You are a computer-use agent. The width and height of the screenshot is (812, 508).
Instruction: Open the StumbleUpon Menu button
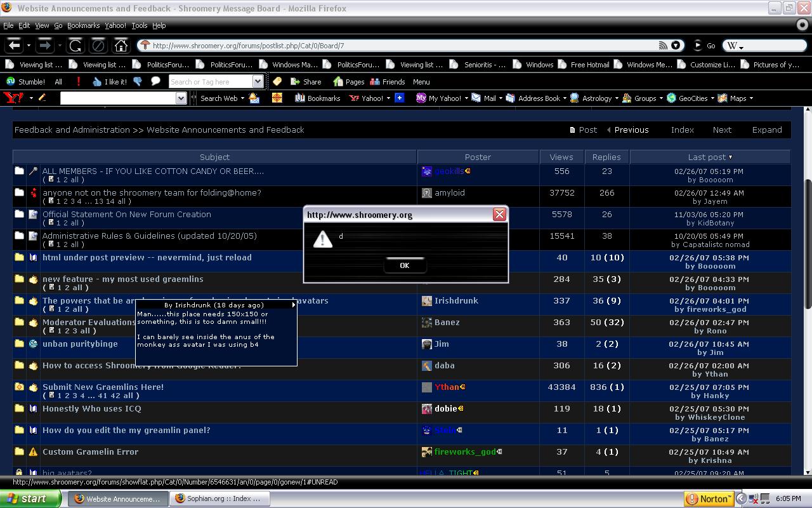[421, 82]
